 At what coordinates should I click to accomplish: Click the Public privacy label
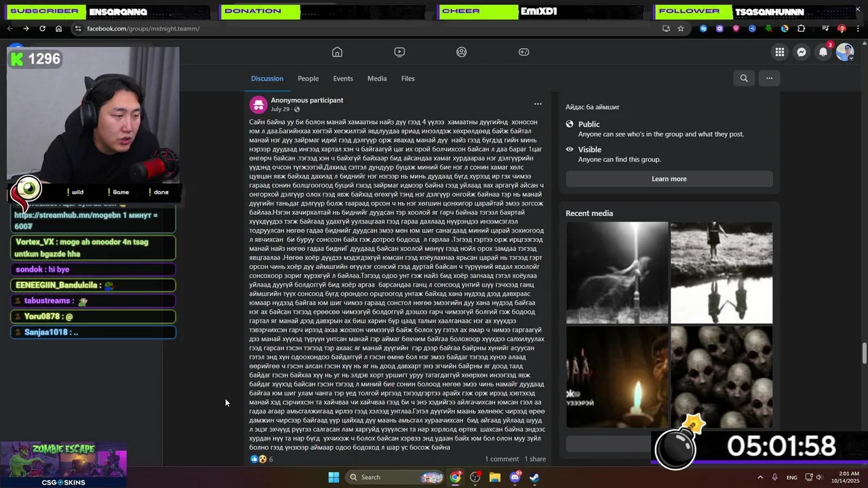(x=589, y=124)
